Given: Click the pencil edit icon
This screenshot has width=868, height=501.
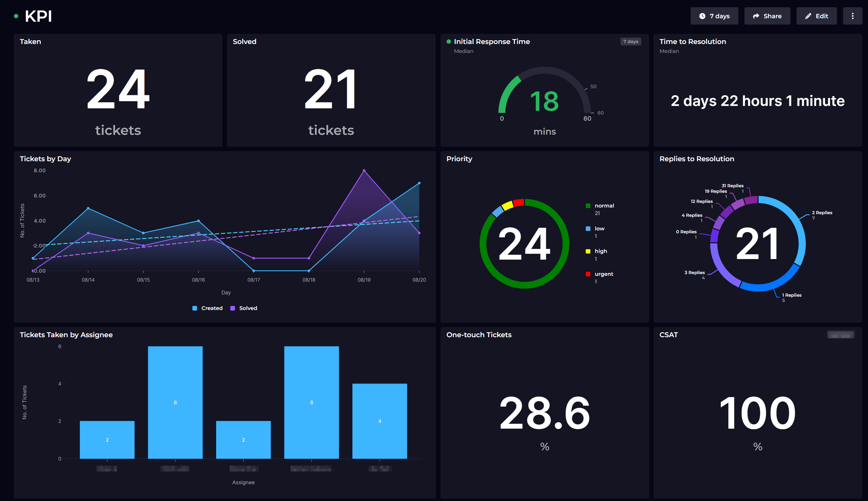Looking at the screenshot, I should 808,16.
